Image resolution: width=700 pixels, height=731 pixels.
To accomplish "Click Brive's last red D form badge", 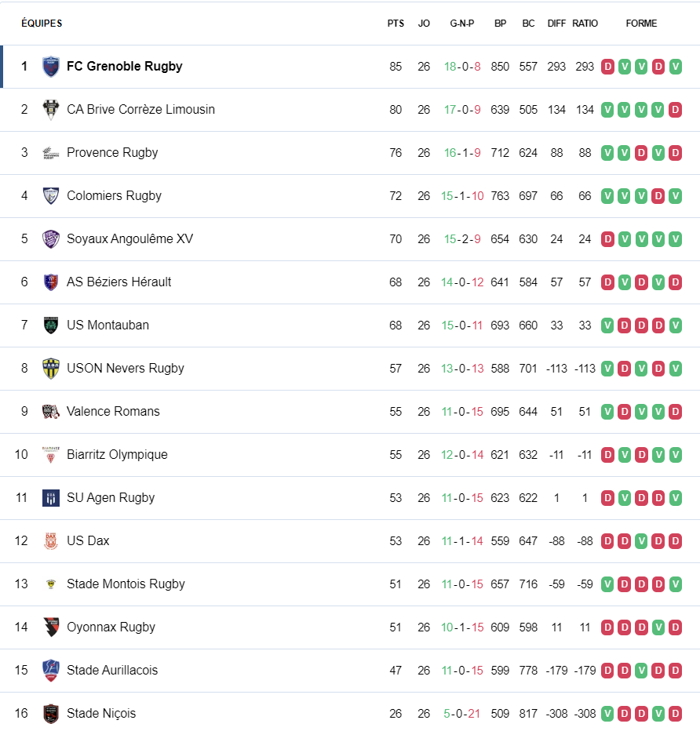I will pyautogui.click(x=676, y=110).
